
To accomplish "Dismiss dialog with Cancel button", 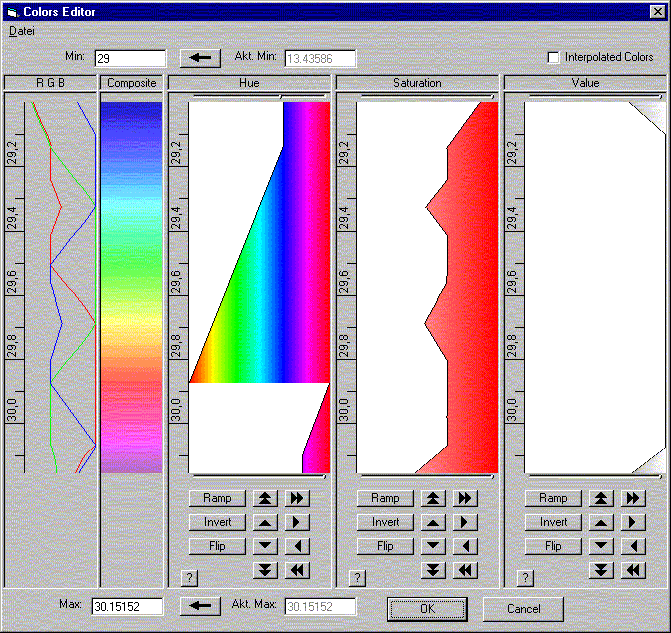I will (523, 609).
